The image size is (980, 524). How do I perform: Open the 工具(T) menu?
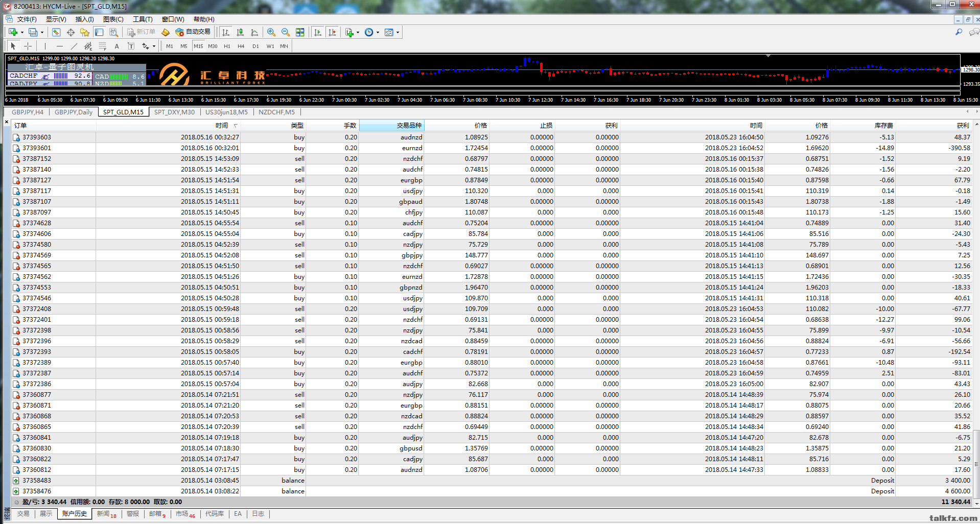[143, 19]
